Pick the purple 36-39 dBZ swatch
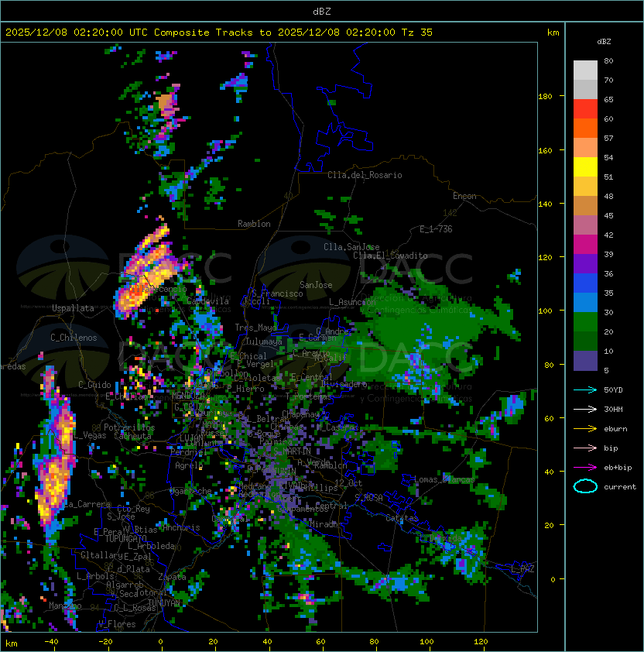The height and width of the screenshot is (652, 644). [585, 263]
